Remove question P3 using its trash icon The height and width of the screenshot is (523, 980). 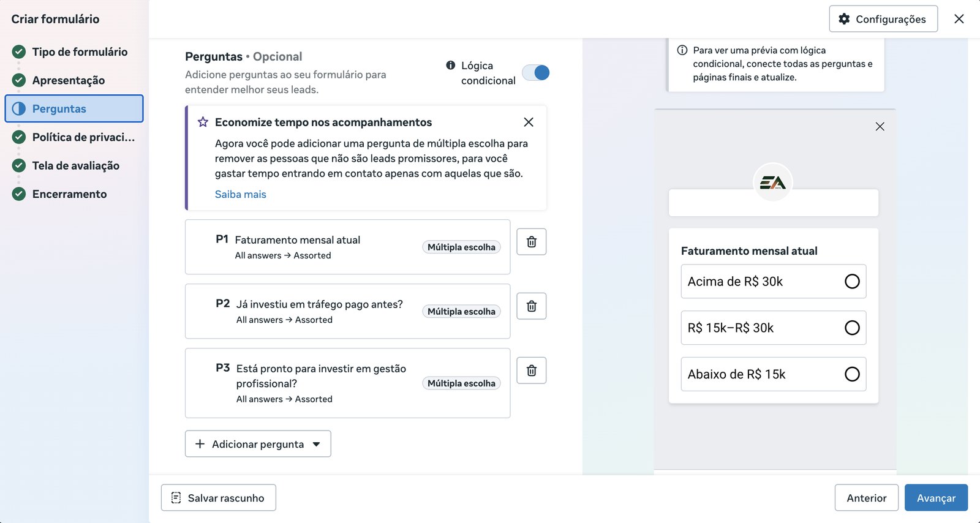532,371
